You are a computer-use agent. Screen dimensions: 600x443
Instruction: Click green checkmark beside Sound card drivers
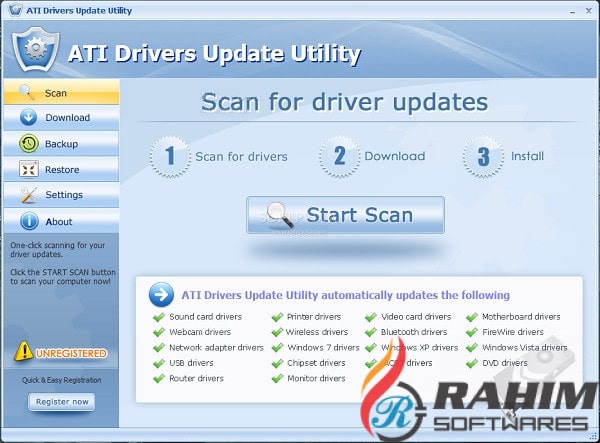[159, 317]
